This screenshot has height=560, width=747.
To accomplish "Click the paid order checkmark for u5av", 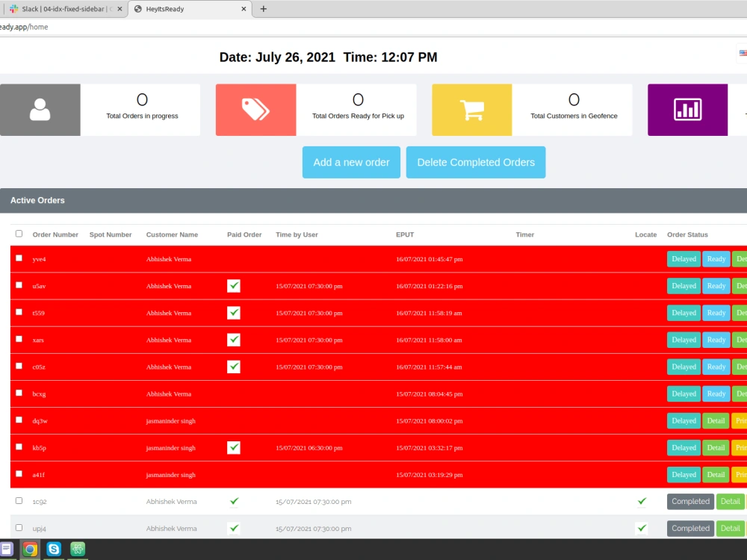I will coord(233,286).
